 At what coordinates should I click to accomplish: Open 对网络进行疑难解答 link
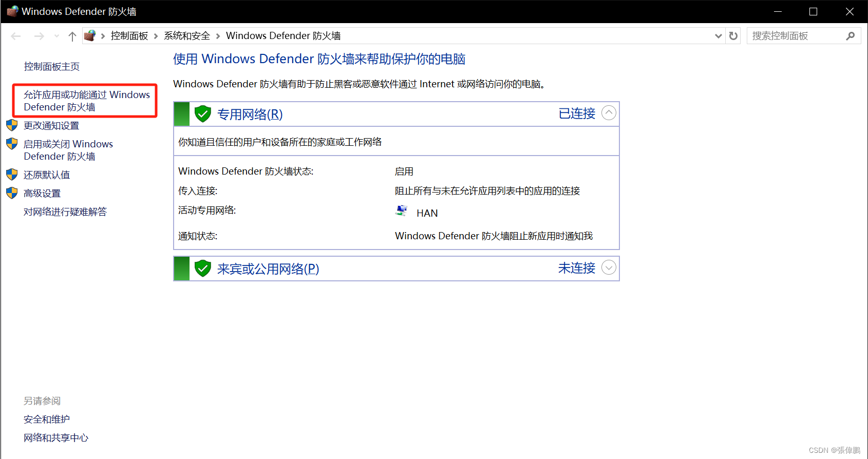pos(65,212)
